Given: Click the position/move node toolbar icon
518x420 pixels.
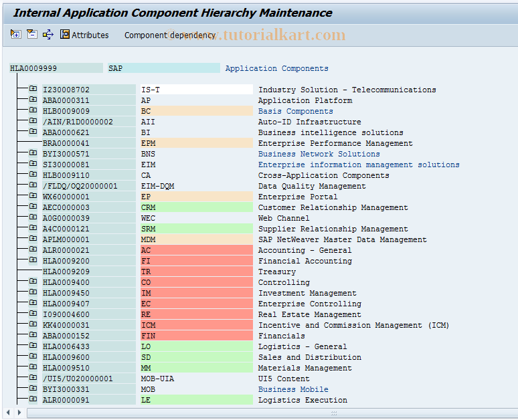Looking at the screenshot, I should (x=48, y=34).
